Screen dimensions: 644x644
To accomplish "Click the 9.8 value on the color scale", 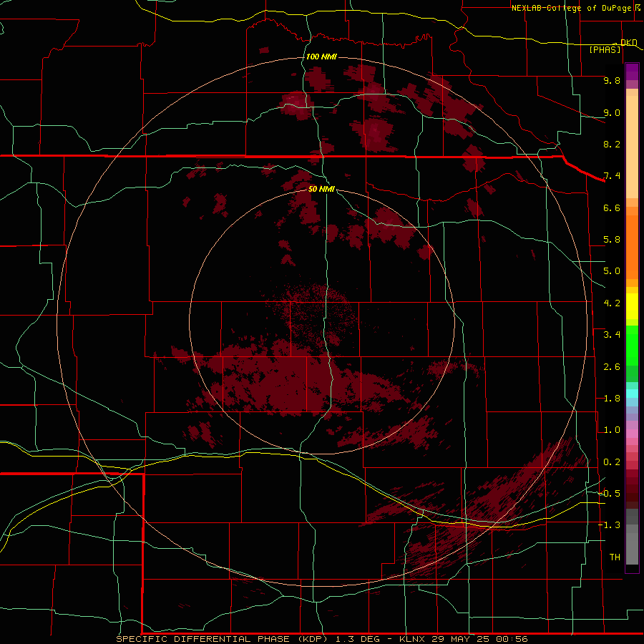I will (612, 80).
